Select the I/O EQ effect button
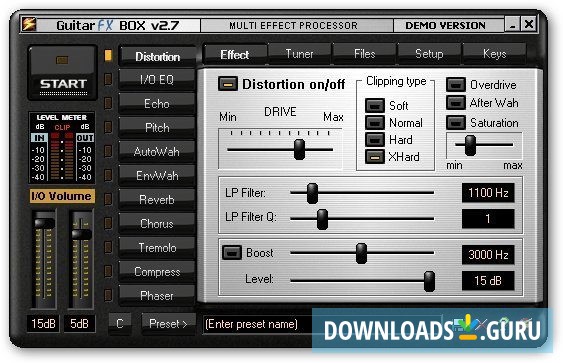Screen dimensions: 563x363 tap(157, 79)
